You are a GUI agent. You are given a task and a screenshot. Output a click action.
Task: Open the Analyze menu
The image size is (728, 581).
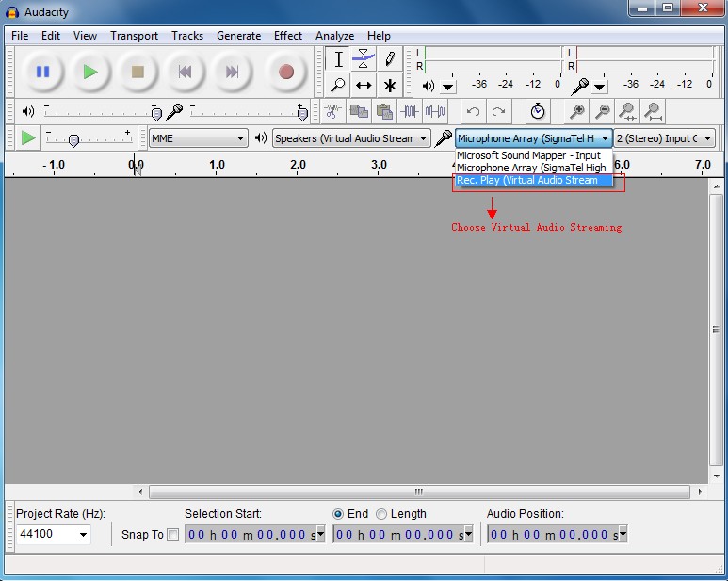coord(334,36)
